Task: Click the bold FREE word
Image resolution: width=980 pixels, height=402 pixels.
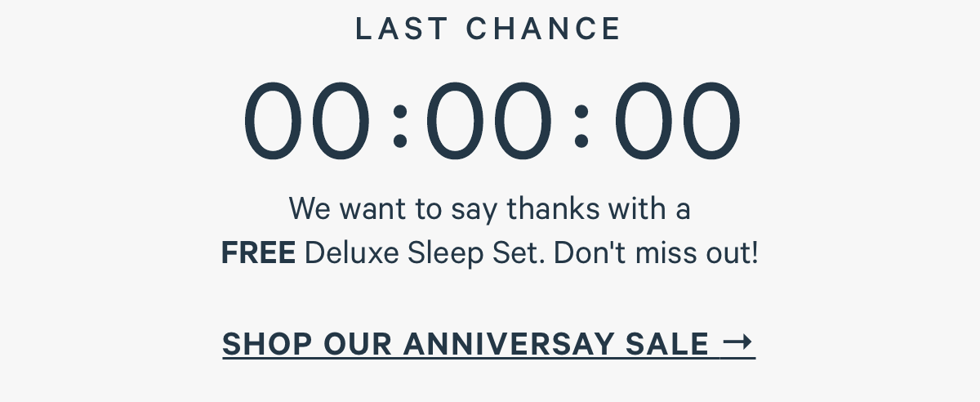Action: tap(258, 254)
